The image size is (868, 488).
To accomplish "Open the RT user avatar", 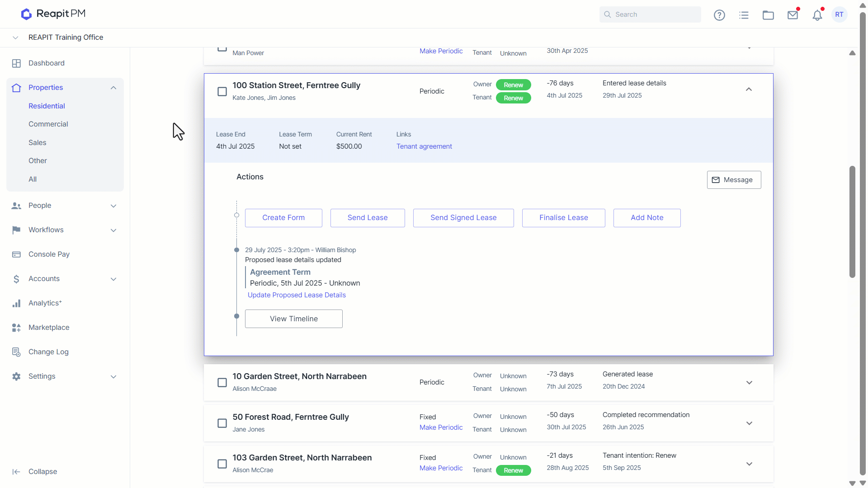I will point(839,14).
